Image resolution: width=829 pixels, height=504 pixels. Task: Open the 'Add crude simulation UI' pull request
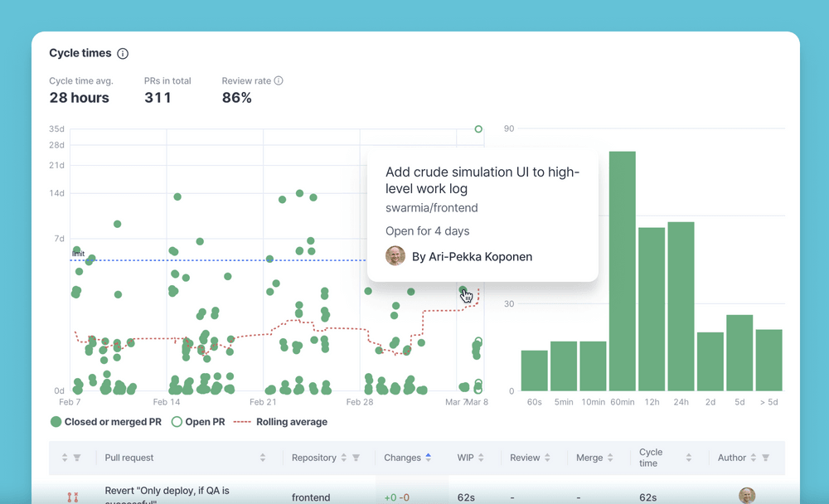pyautogui.click(x=482, y=181)
